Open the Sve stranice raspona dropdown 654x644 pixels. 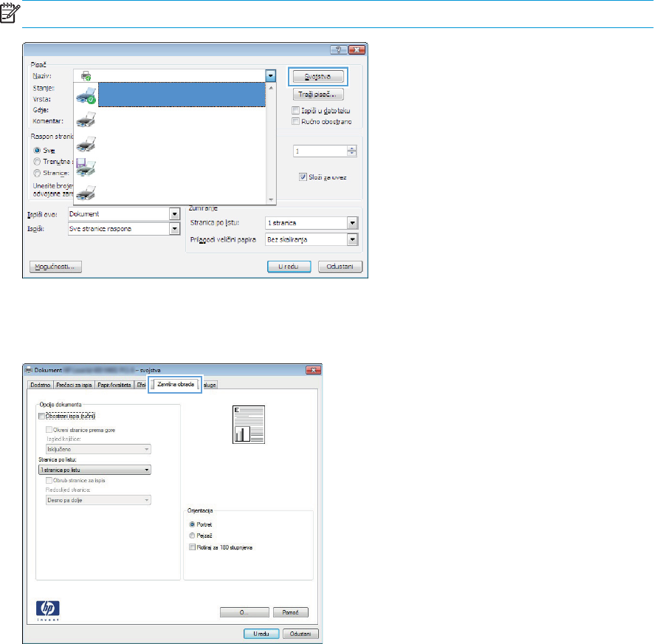(175, 229)
